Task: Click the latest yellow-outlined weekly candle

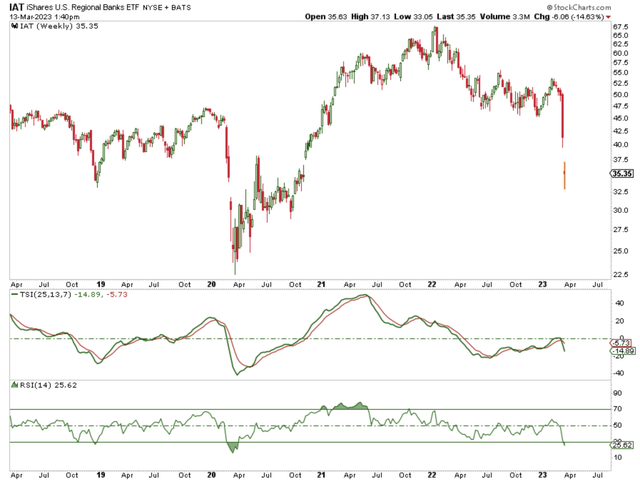Action: [x=564, y=175]
